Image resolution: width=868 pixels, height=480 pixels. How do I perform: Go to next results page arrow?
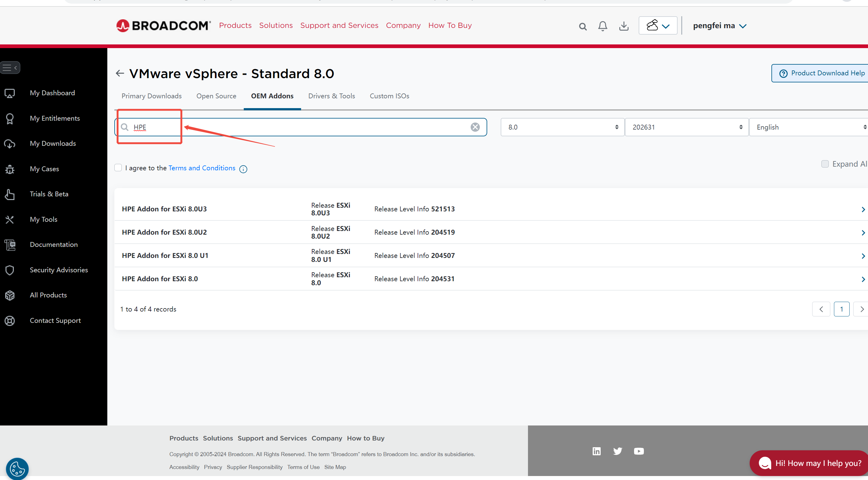[861, 309]
